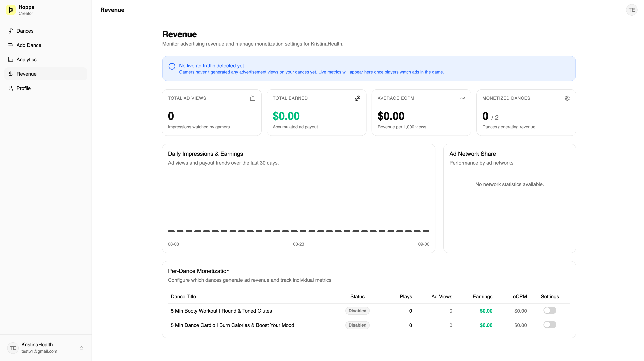Click the green $0.00 Total Earned value
The height and width of the screenshot is (361, 644).
click(286, 116)
